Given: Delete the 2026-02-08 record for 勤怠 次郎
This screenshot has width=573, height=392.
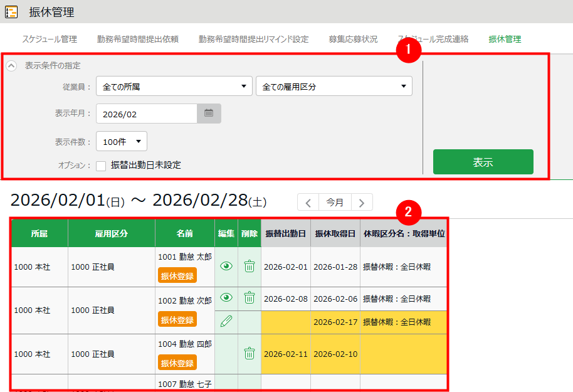Looking at the screenshot, I should point(250,298).
